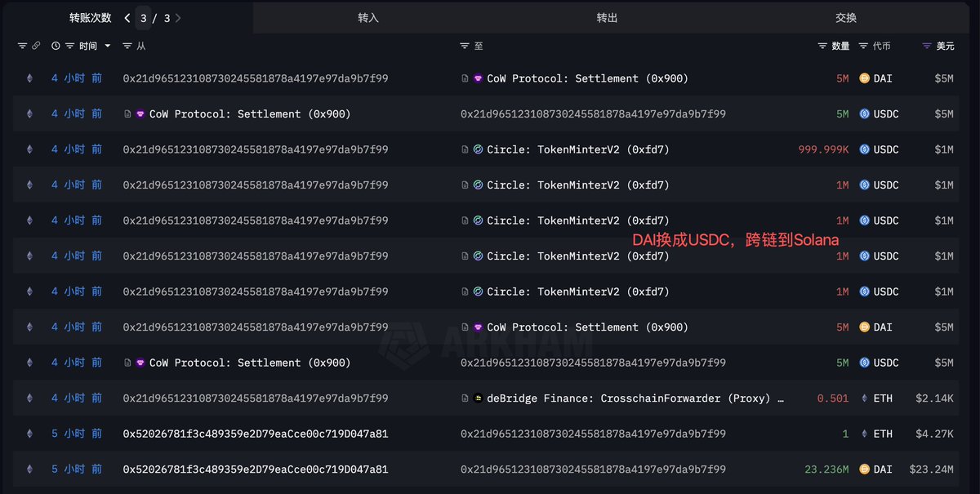Click the clock icon beside 时间

point(56,47)
